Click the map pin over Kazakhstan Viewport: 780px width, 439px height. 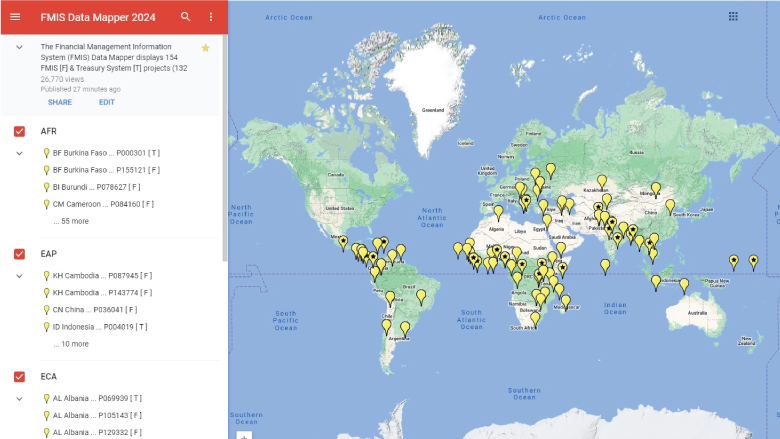[x=602, y=182]
